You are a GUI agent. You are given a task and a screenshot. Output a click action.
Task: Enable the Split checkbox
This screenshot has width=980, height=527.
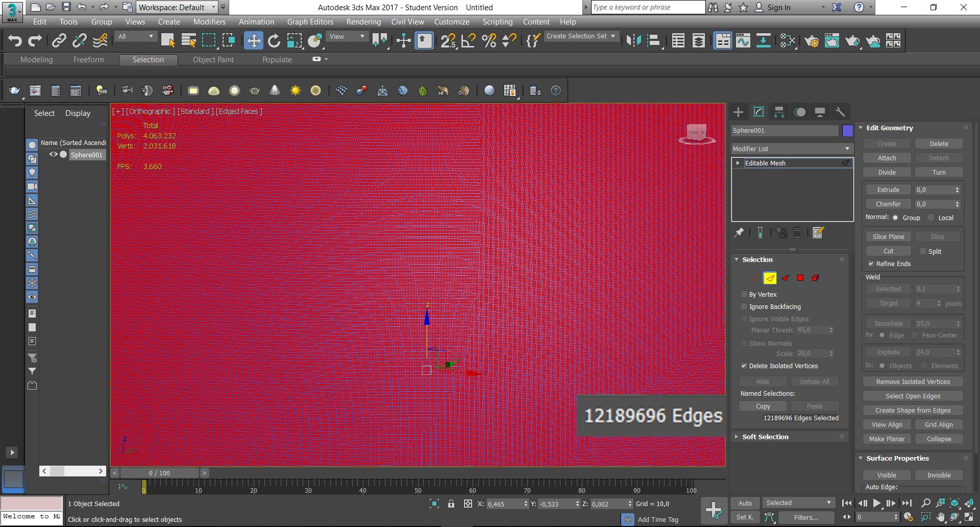(923, 251)
